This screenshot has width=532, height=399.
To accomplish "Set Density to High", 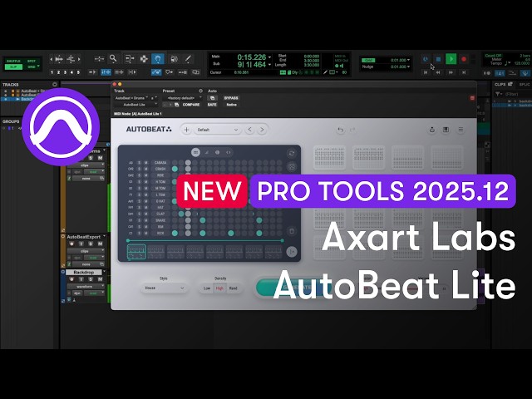I will click(x=219, y=288).
